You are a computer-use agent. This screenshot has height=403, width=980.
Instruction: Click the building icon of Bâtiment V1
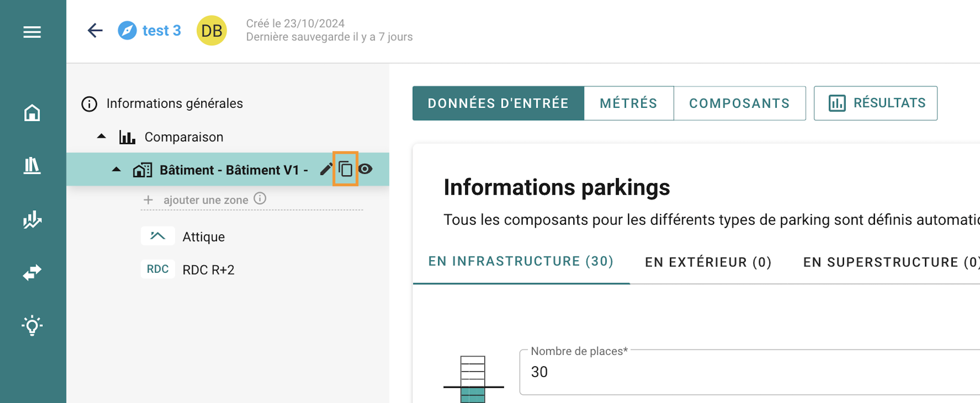click(x=142, y=170)
